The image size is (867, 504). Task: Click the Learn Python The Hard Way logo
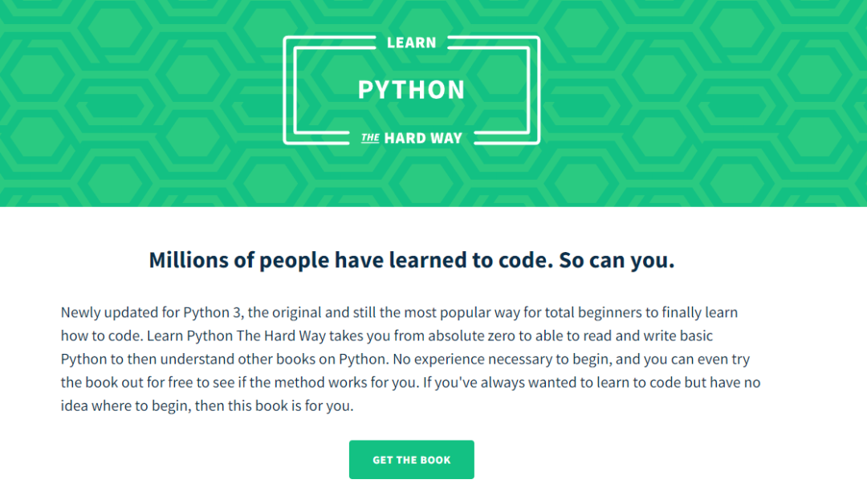[411, 90]
